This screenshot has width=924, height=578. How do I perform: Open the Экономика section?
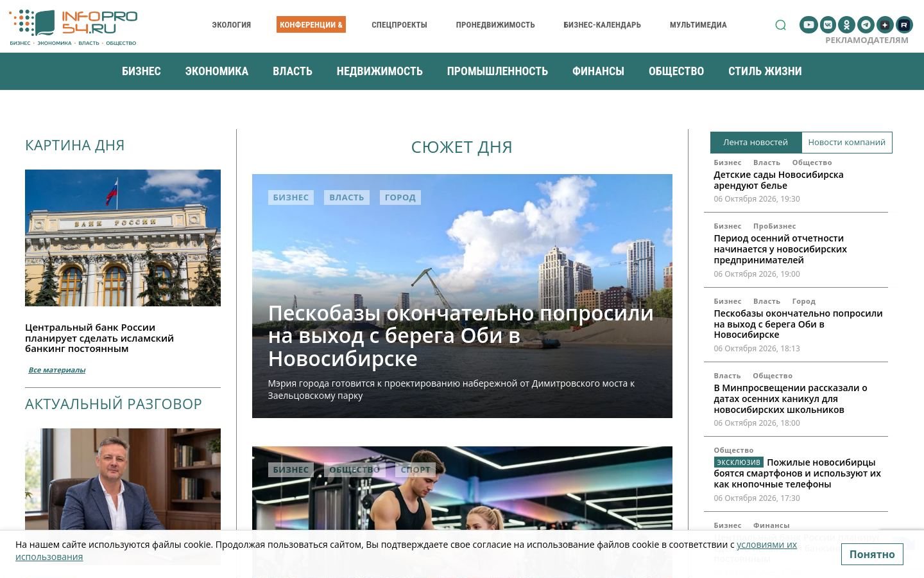(x=217, y=71)
